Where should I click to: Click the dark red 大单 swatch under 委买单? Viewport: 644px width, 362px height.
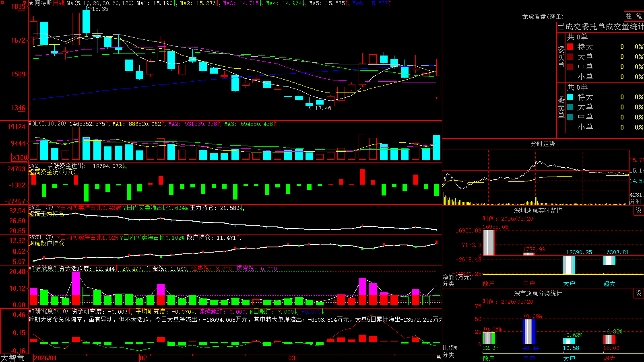570,57
